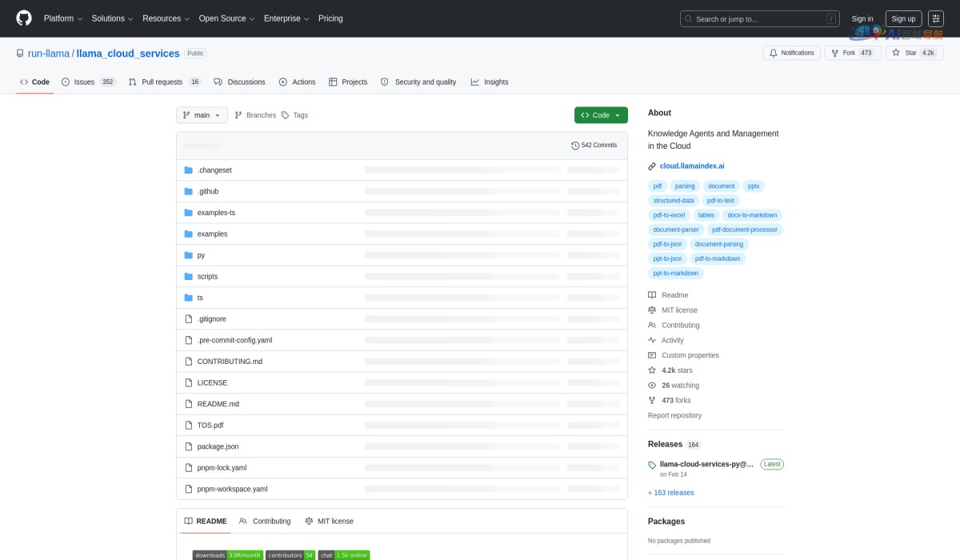This screenshot has height=560, width=960.
Task: Select the MIT license README tab
Action: coord(329,521)
